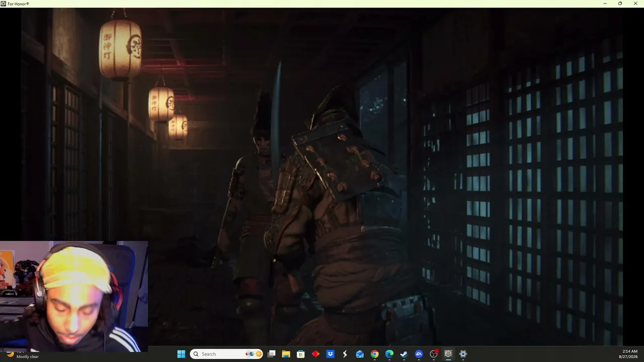Image resolution: width=644 pixels, height=362 pixels.
Task: Open Dropbox from the taskbar
Action: (330, 354)
